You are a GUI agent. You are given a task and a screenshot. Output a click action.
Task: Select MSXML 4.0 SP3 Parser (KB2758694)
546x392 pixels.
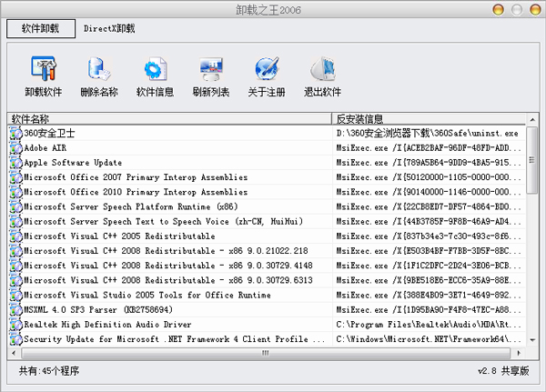98,309
